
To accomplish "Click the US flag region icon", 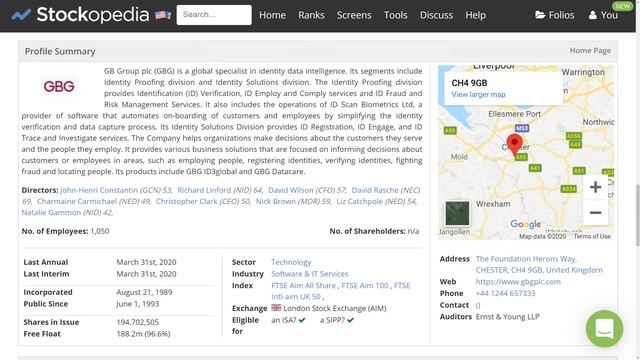I will coord(163,16).
